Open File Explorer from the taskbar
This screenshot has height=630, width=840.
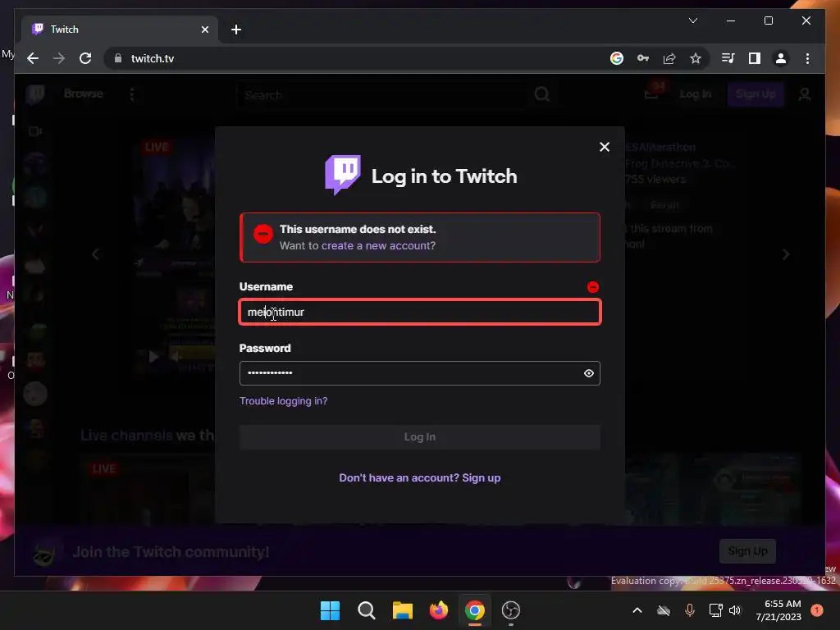click(x=402, y=610)
